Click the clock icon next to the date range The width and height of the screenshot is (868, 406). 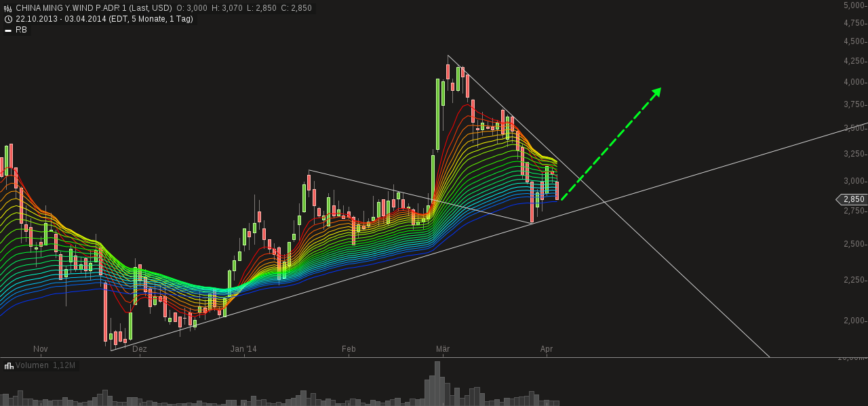coord(8,19)
